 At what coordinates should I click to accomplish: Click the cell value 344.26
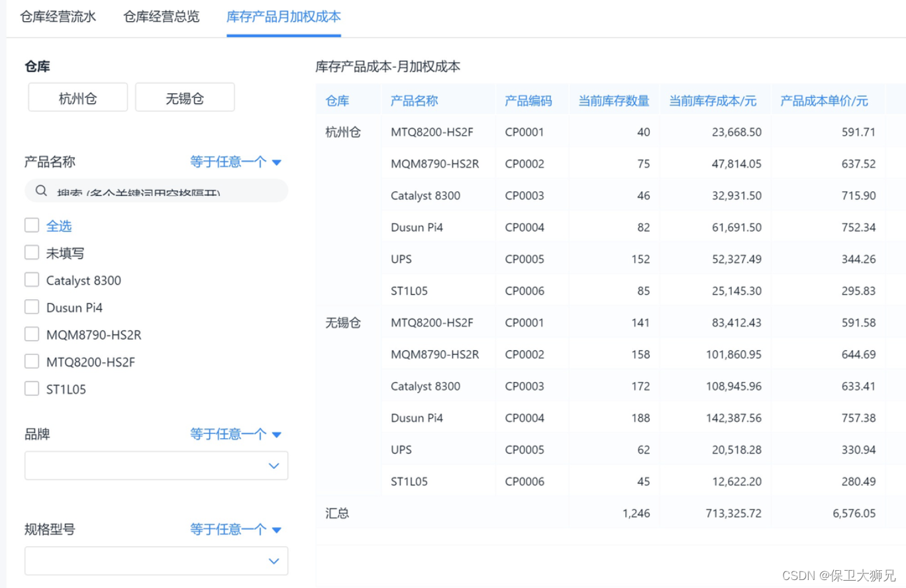pyautogui.click(x=859, y=259)
